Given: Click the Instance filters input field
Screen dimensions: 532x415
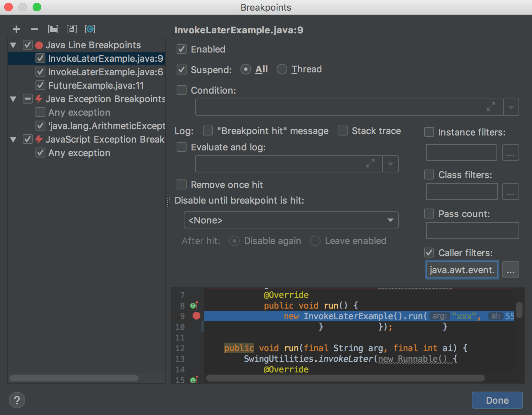Looking at the screenshot, I should [461, 153].
